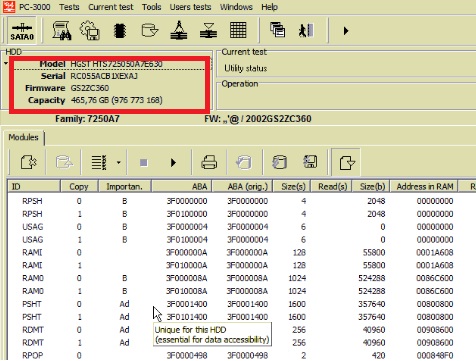The height and width of the screenshot is (361, 476).
Task: Open the Help menu
Action: pyautogui.click(x=269, y=7)
